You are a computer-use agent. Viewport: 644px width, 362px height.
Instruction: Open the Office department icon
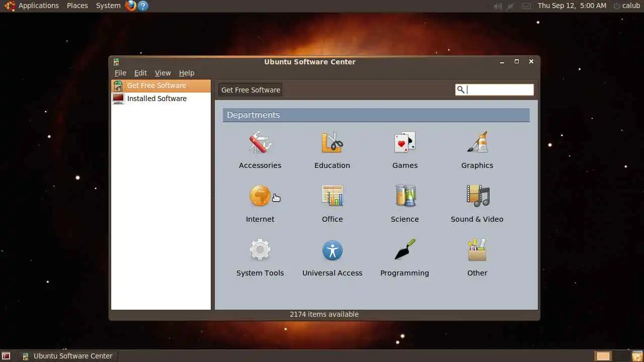[x=333, y=196]
